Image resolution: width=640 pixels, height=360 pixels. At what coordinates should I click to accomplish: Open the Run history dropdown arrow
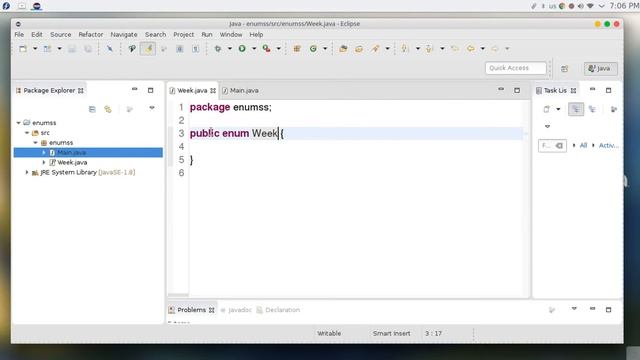(x=254, y=49)
